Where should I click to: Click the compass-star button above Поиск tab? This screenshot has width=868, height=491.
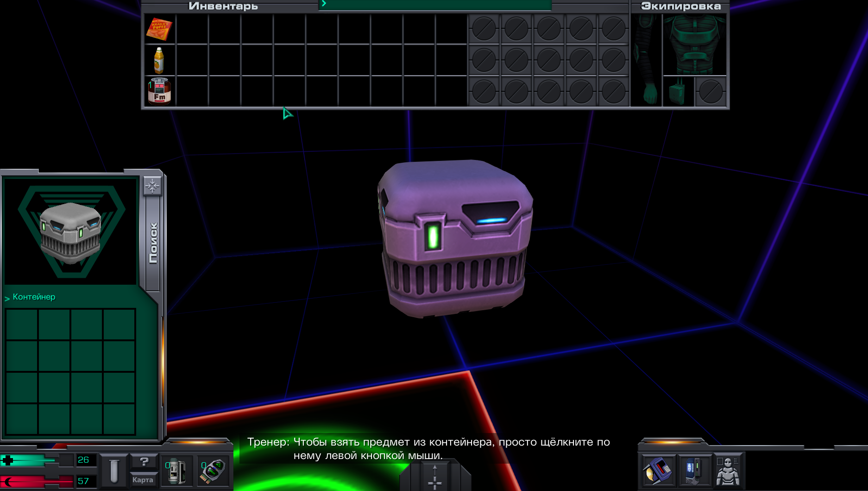pos(152,186)
